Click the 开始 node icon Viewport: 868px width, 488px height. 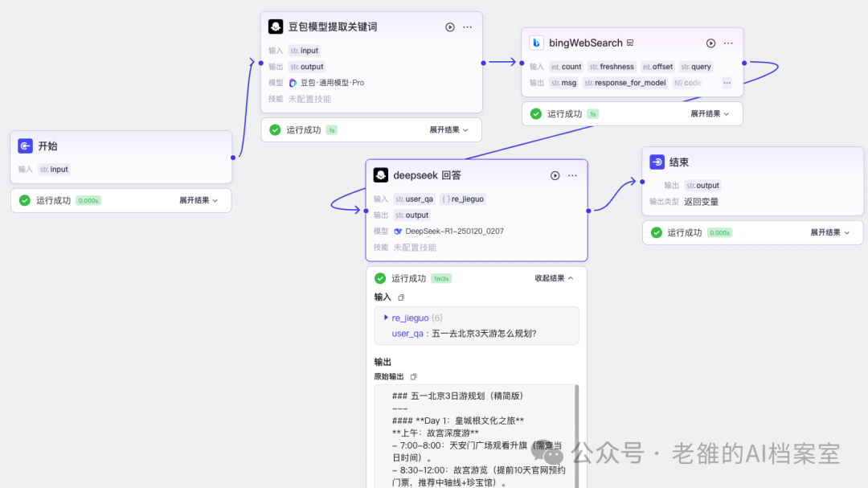click(x=25, y=146)
